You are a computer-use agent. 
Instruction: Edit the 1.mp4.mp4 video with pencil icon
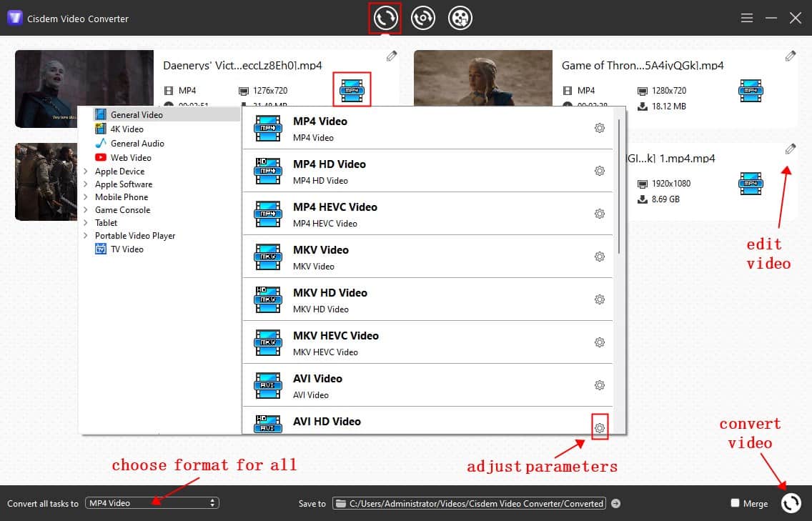[791, 149]
